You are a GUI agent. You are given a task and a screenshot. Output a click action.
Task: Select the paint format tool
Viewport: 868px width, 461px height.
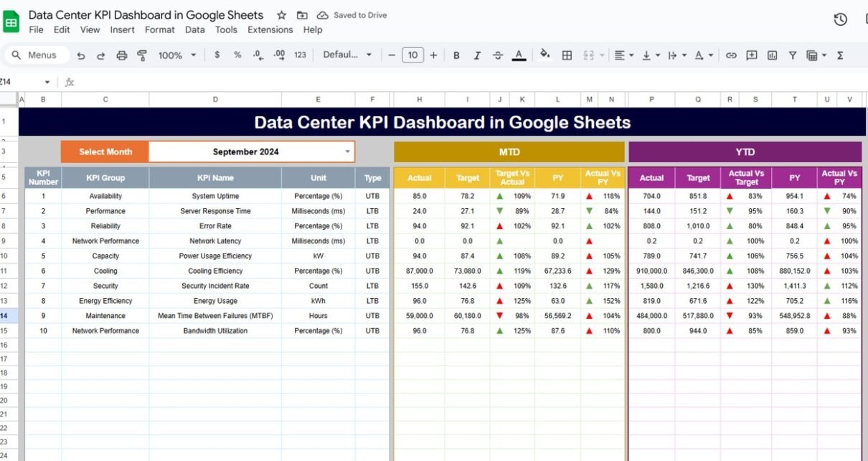tap(141, 55)
